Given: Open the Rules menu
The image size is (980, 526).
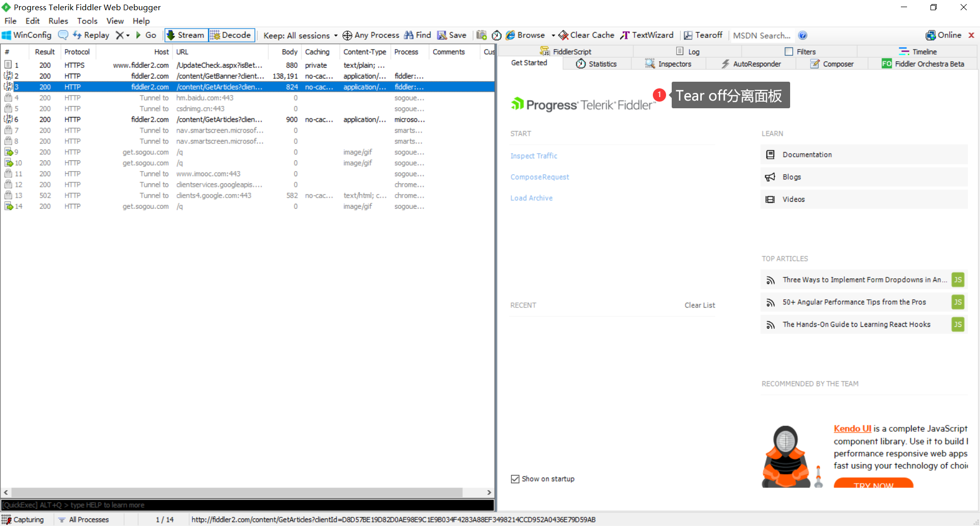Looking at the screenshot, I should click(58, 21).
